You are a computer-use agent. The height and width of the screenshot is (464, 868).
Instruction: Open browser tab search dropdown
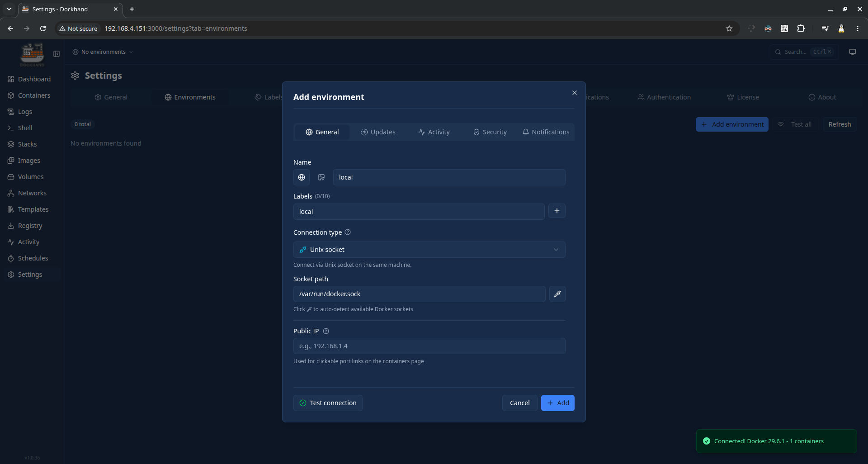(9, 9)
